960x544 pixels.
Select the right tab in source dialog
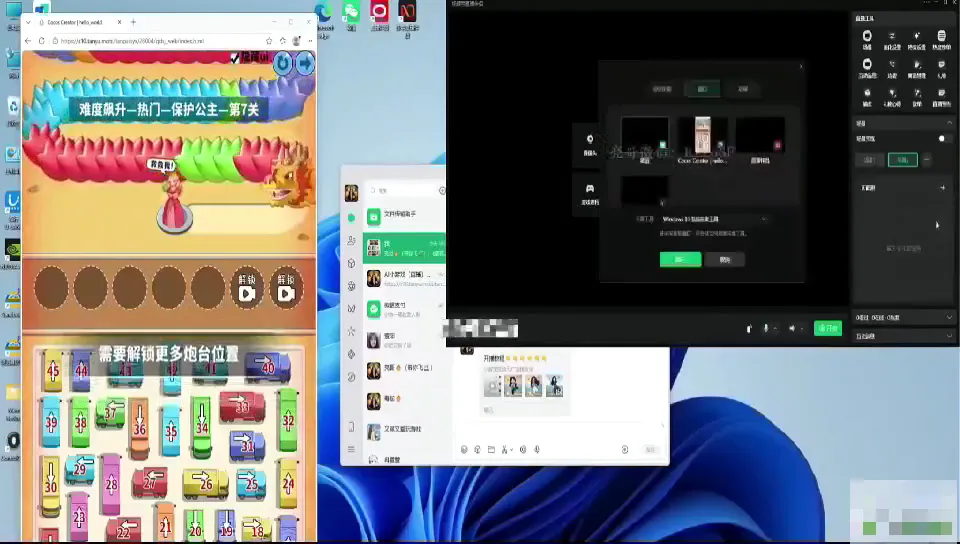click(x=743, y=89)
